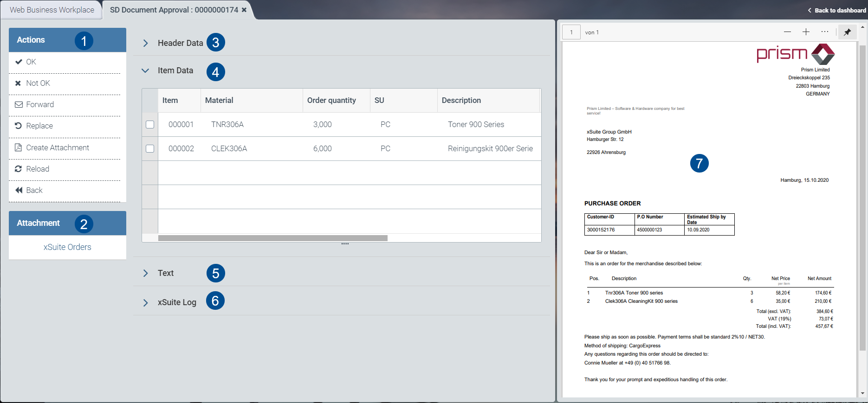Click the Replace undo-arrow icon
This screenshot has height=403, width=868.
tap(18, 126)
